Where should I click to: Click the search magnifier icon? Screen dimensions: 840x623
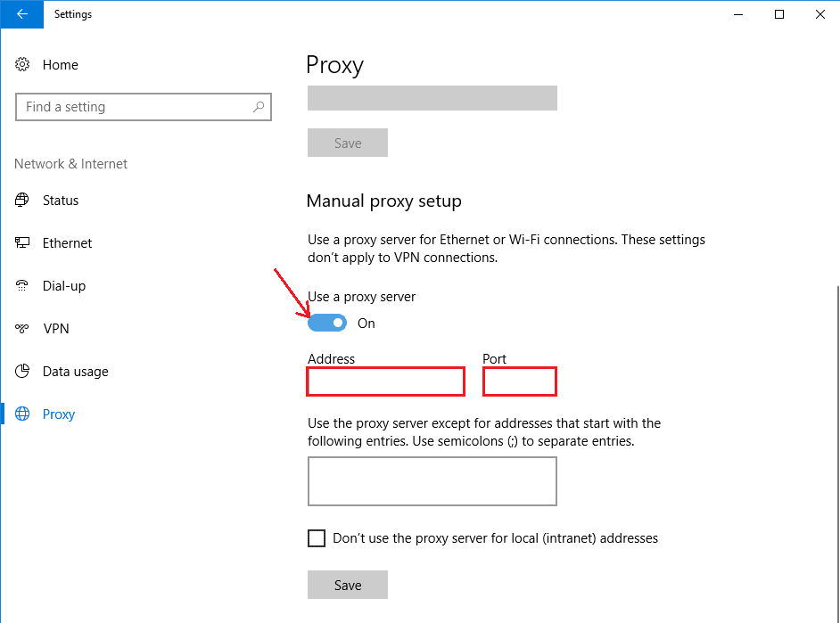click(259, 107)
